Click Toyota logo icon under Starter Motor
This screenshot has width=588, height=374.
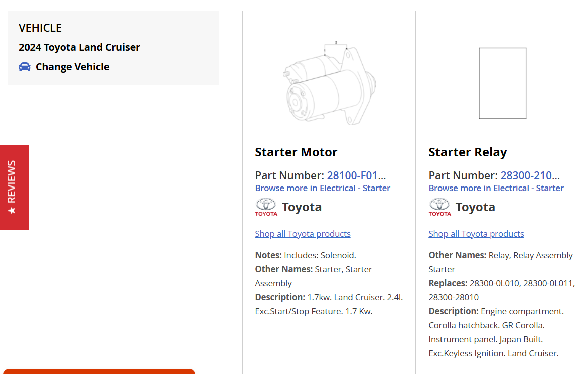(266, 207)
